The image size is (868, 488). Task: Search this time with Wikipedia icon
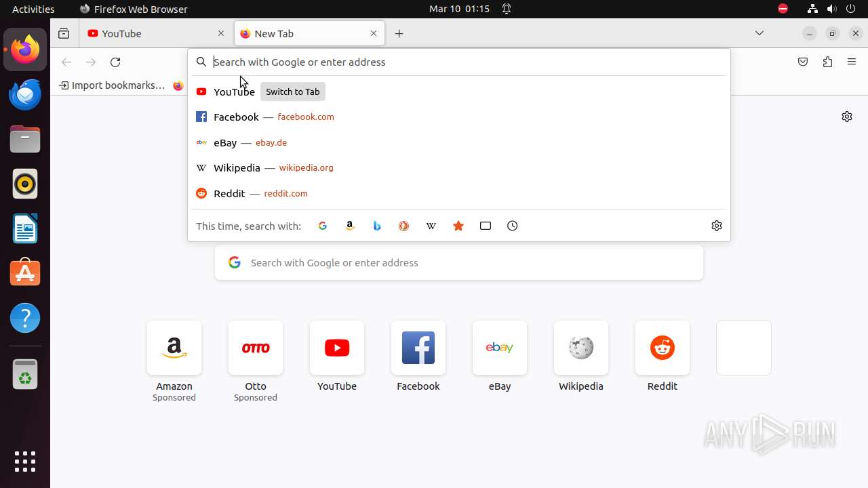pos(431,226)
